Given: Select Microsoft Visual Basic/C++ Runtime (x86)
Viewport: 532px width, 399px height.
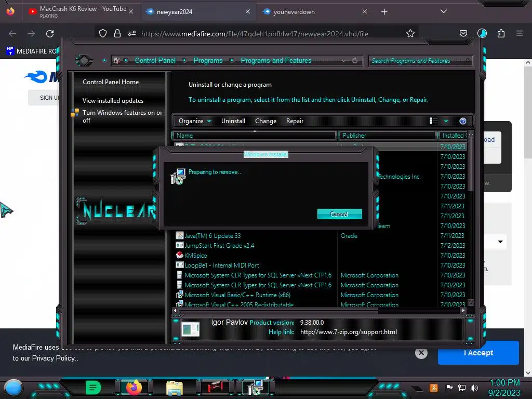Looking at the screenshot, I should tap(237, 295).
